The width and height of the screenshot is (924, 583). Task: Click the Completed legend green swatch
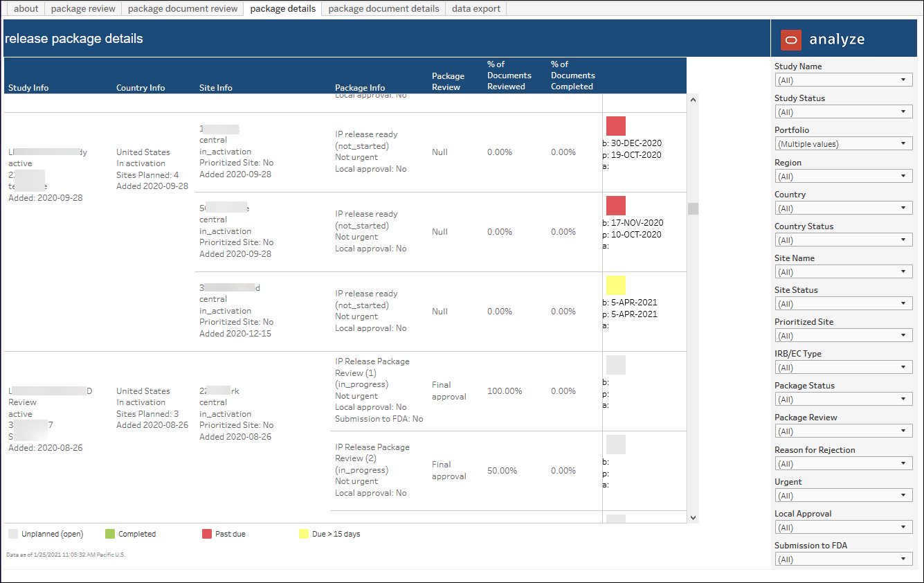click(x=109, y=534)
